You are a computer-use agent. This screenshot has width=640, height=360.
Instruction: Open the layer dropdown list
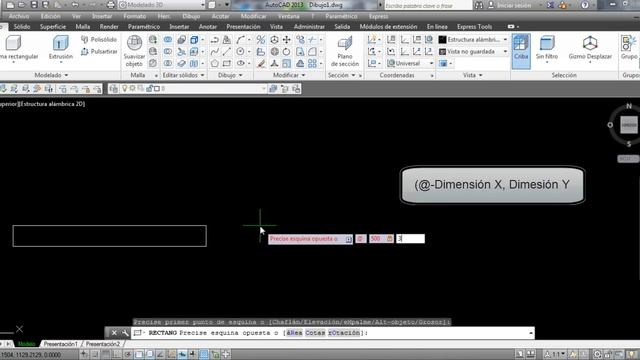click(x=264, y=89)
